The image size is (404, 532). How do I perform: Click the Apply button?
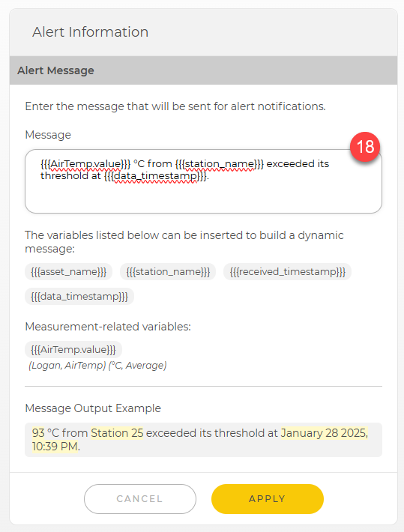pos(267,499)
